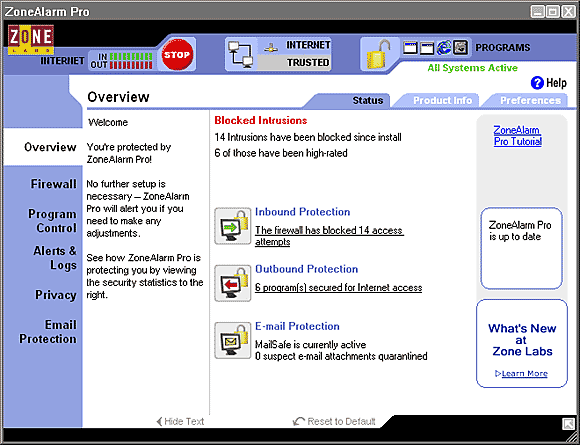The height and width of the screenshot is (445, 580).
Task: Click the Welcome text
Action: click(108, 122)
